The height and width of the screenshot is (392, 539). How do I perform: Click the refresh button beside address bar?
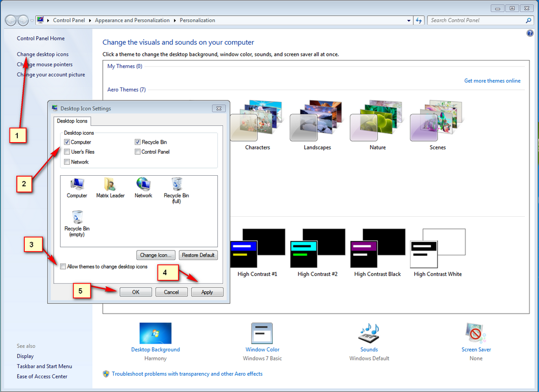tap(418, 21)
